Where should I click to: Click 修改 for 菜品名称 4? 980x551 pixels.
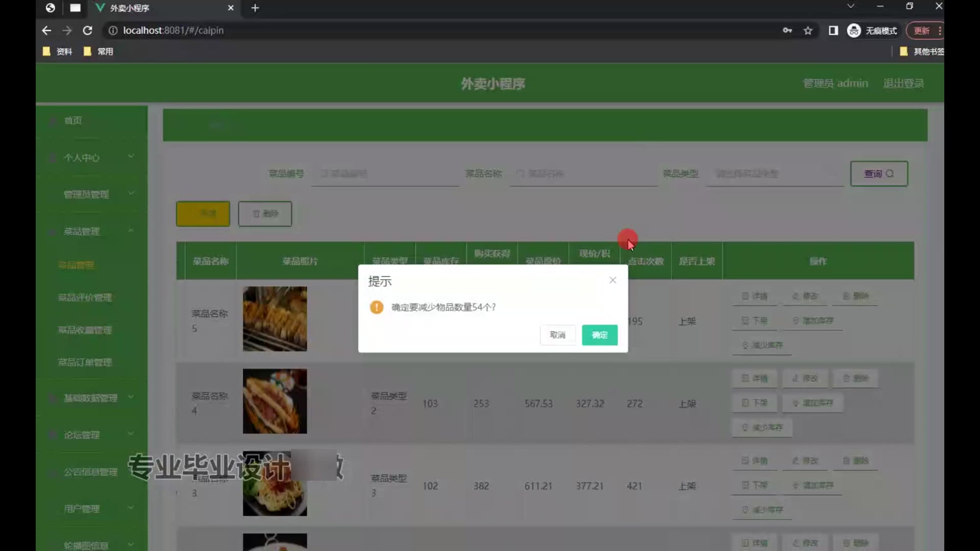click(x=805, y=379)
